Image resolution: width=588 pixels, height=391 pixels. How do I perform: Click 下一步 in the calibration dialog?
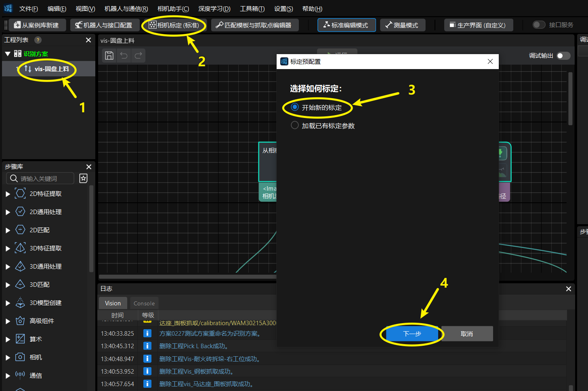[412, 334]
